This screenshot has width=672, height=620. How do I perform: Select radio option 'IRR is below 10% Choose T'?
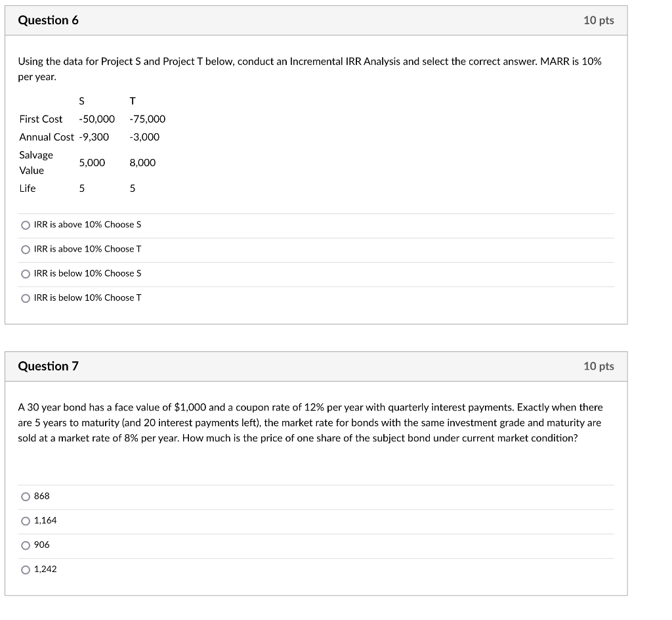[25, 297]
